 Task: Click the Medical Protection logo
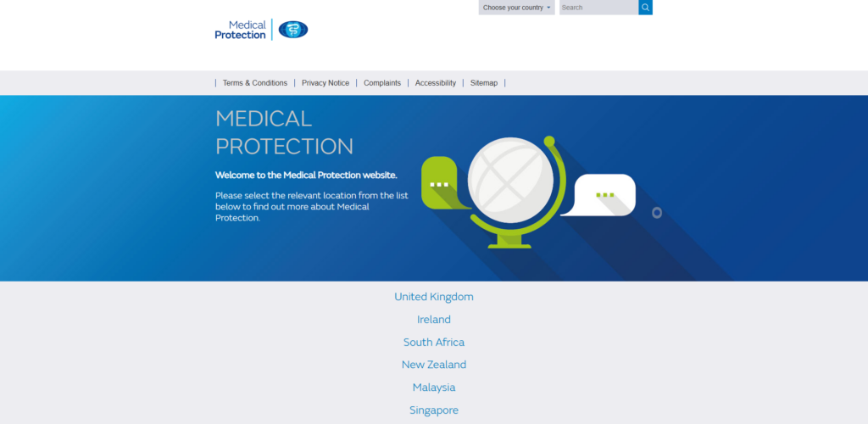point(261,30)
